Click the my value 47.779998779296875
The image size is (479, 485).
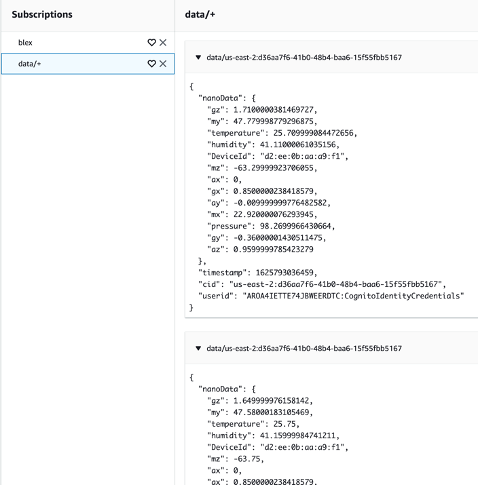click(x=273, y=121)
